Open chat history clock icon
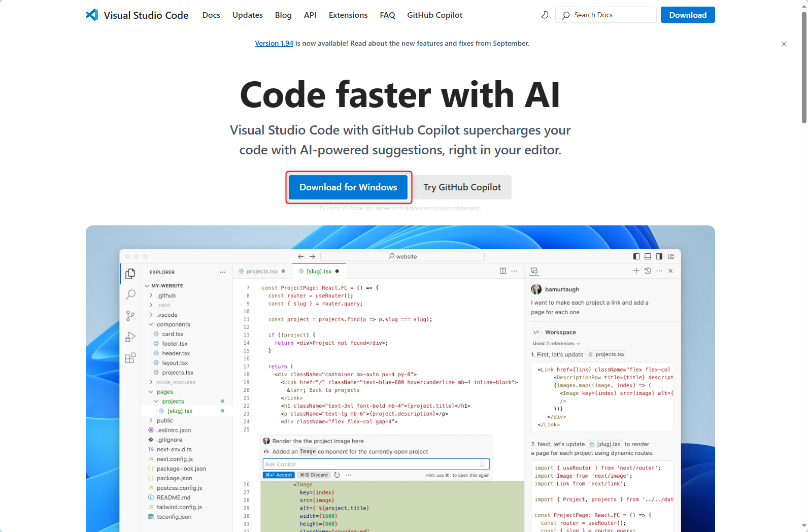 pos(648,271)
